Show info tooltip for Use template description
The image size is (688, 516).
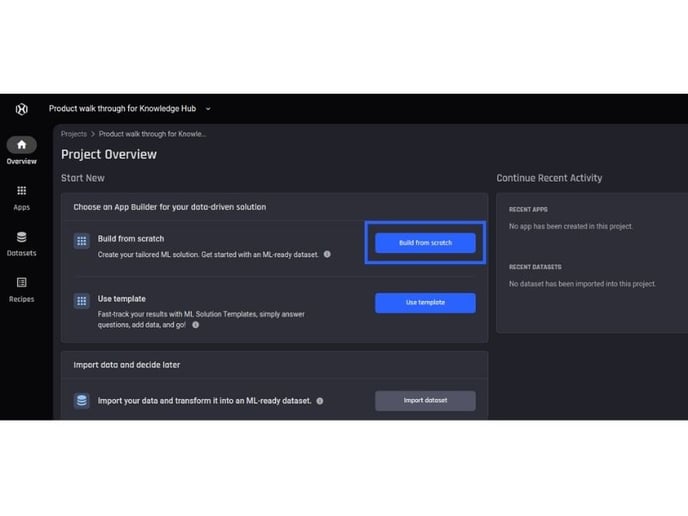pos(196,325)
